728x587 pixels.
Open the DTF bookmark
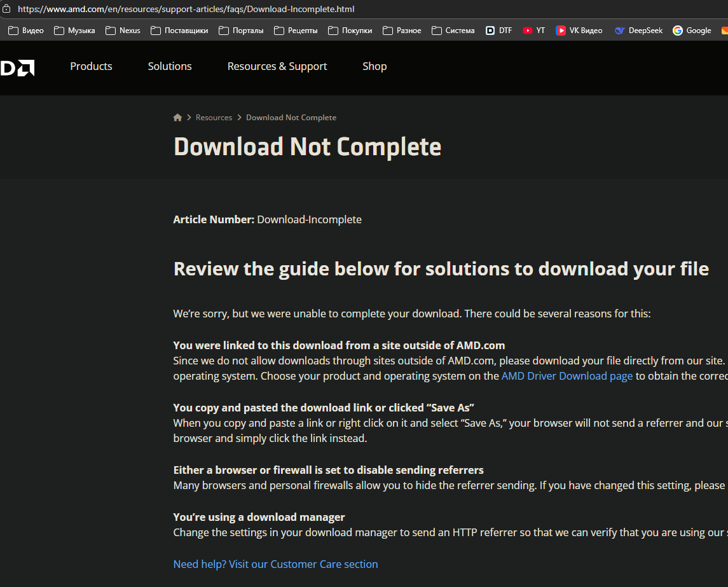click(x=498, y=31)
